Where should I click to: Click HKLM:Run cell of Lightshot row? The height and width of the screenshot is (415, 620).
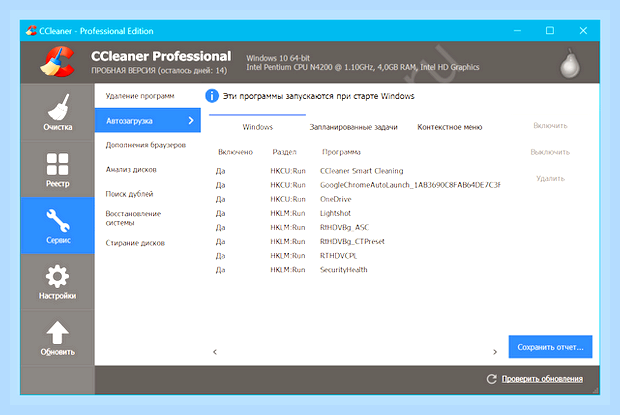[x=288, y=213]
